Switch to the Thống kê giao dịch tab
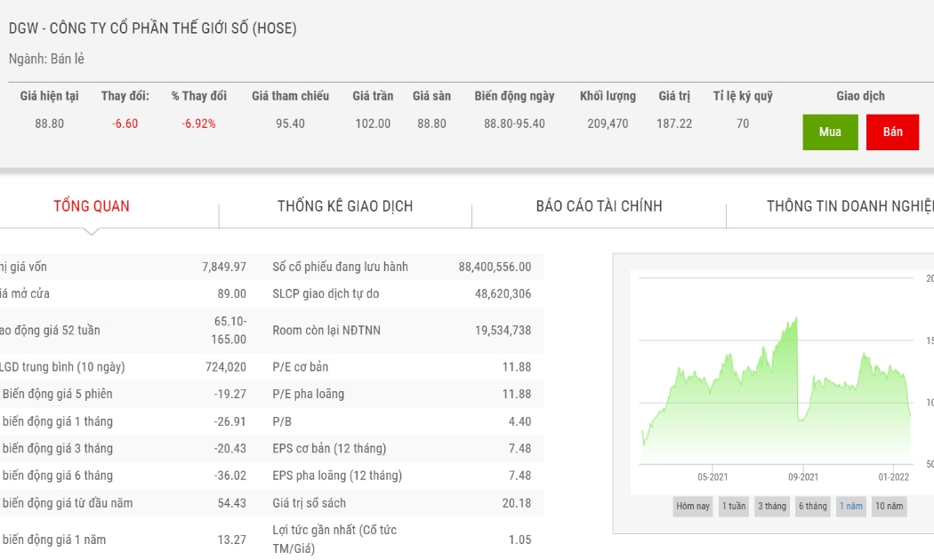934x560 pixels. pyautogui.click(x=345, y=206)
